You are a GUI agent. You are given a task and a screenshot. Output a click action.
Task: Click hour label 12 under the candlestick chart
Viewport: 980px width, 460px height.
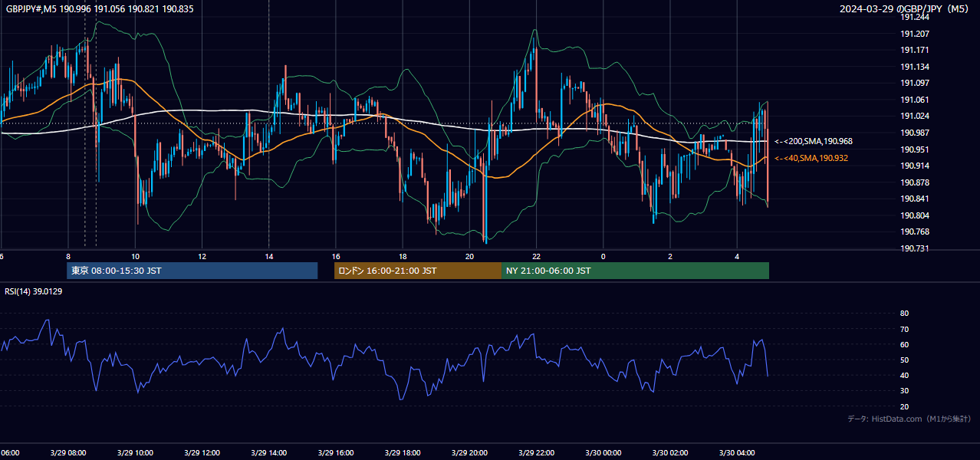click(202, 256)
